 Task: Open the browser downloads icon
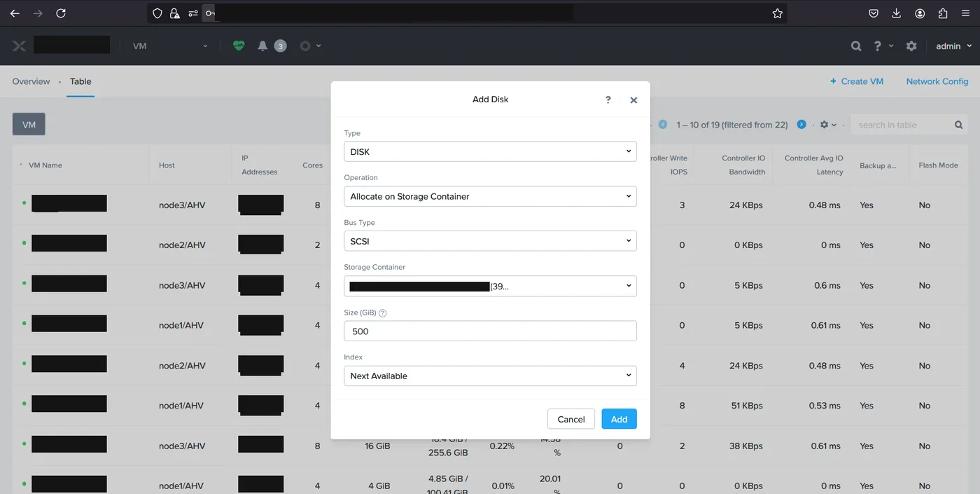[x=897, y=13]
